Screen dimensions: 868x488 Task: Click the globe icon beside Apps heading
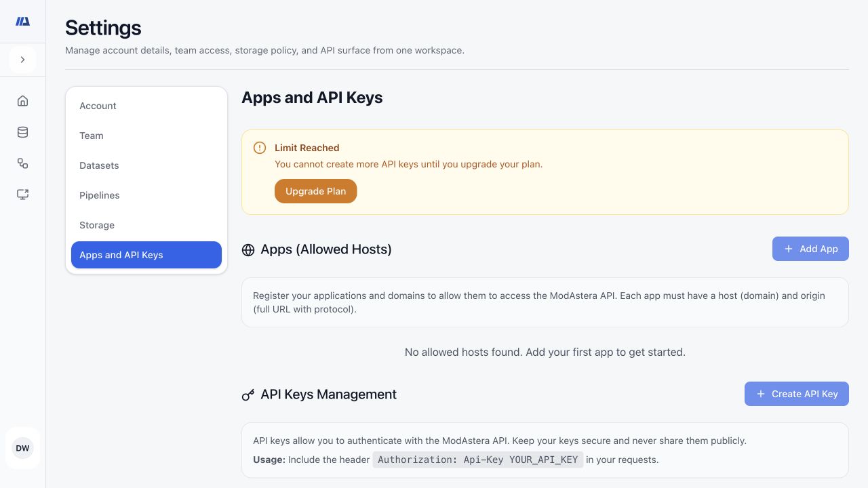tap(248, 250)
